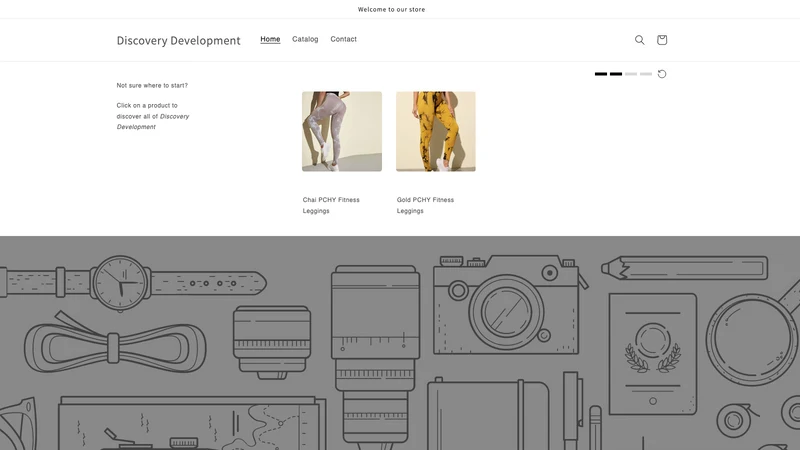Screen dimensions: 800x450
Task: Click the 'Click on a product to discover' text
Action: [153, 116]
